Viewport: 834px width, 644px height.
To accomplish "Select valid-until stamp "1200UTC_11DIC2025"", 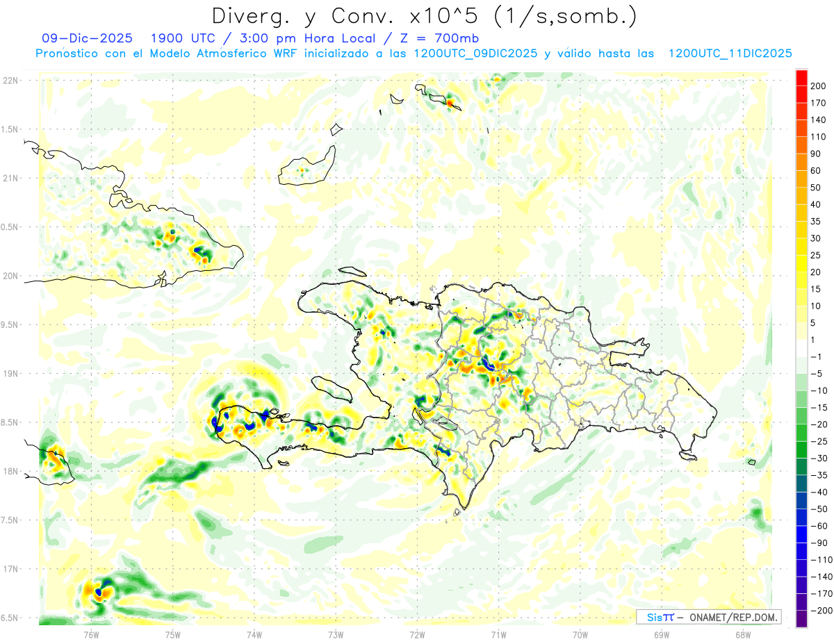I will 730,53.
